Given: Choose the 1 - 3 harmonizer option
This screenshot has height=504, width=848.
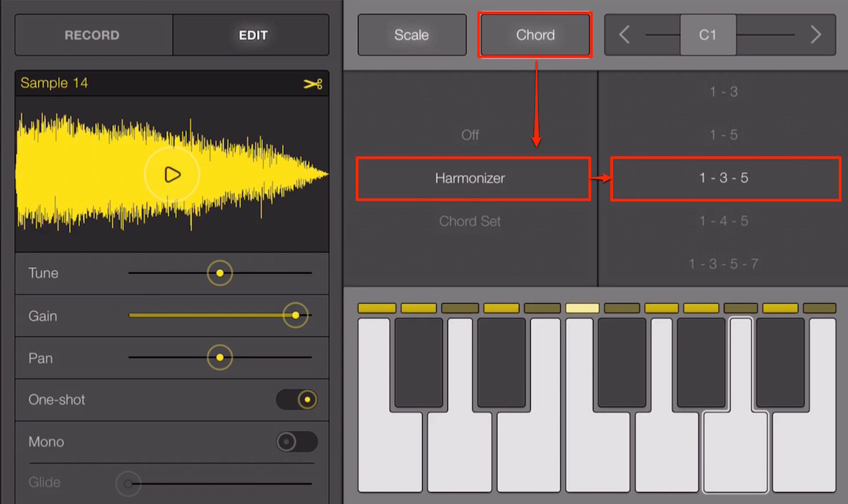Looking at the screenshot, I should tap(723, 92).
